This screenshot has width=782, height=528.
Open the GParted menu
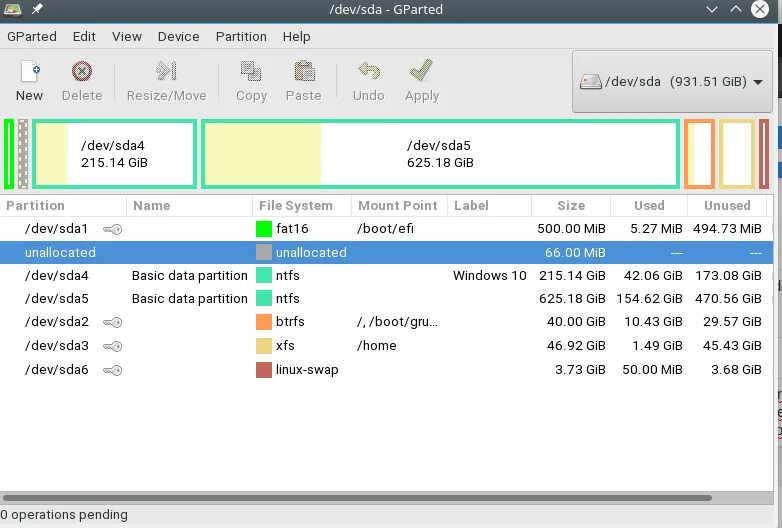(32, 36)
